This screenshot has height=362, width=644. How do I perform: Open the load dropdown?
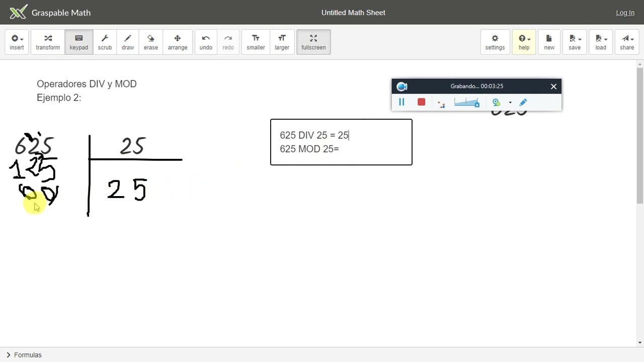tap(601, 42)
